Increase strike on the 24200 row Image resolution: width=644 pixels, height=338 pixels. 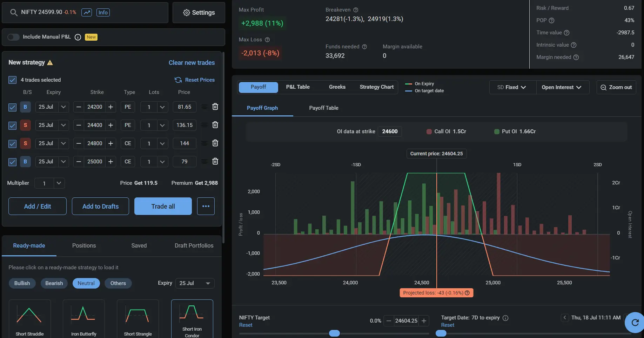click(x=110, y=107)
